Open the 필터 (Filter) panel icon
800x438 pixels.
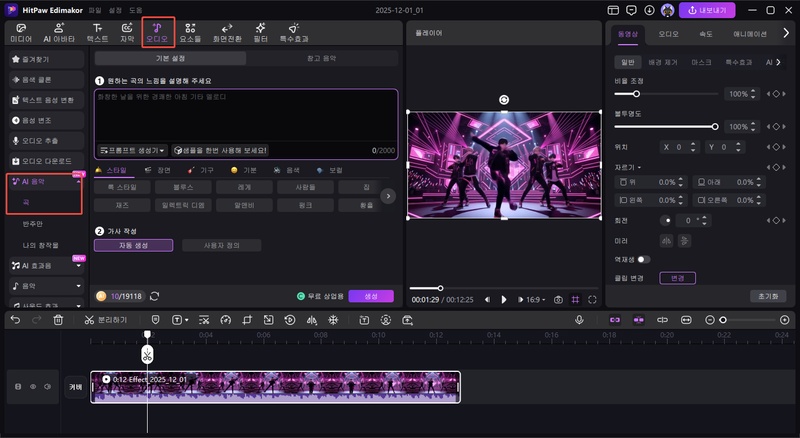pos(259,32)
